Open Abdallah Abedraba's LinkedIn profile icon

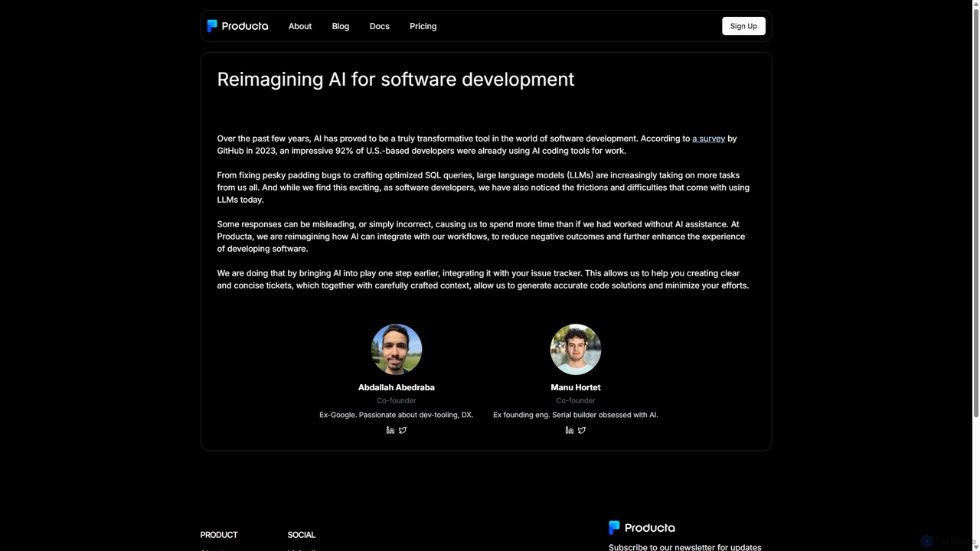[x=390, y=430]
